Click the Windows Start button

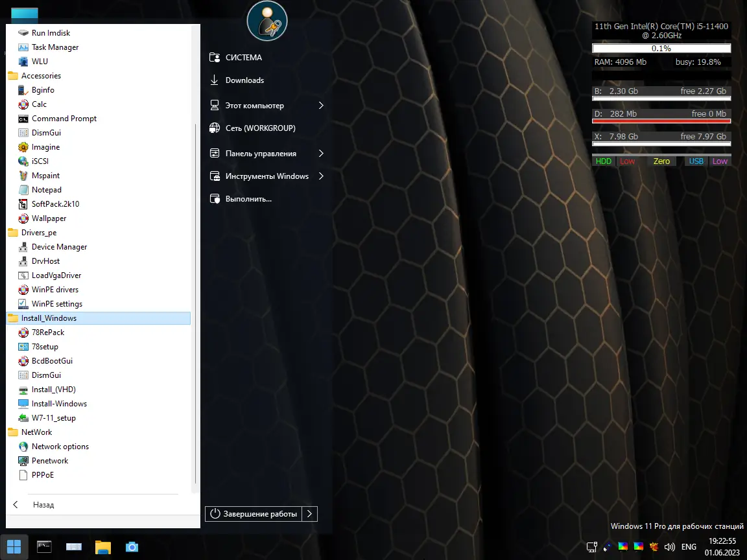click(14, 547)
